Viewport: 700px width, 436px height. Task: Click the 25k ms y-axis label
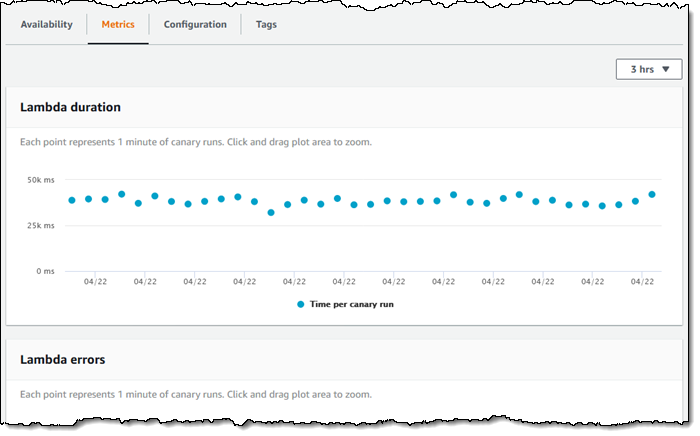coord(40,226)
